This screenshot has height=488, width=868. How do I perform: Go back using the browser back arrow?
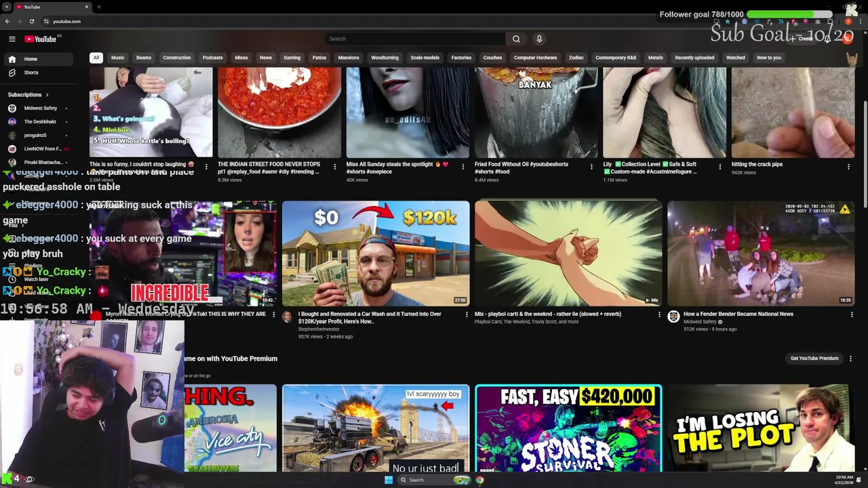pos(7,21)
